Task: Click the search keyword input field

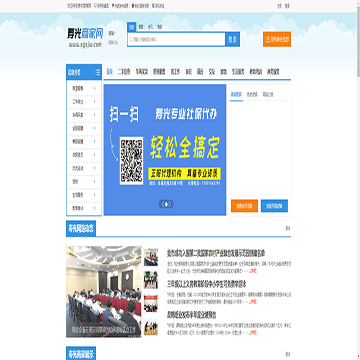Action: [176, 39]
